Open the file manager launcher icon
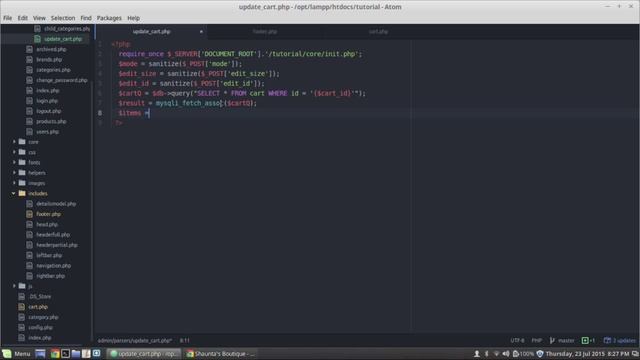This screenshot has width=640, height=360. pos(76,353)
